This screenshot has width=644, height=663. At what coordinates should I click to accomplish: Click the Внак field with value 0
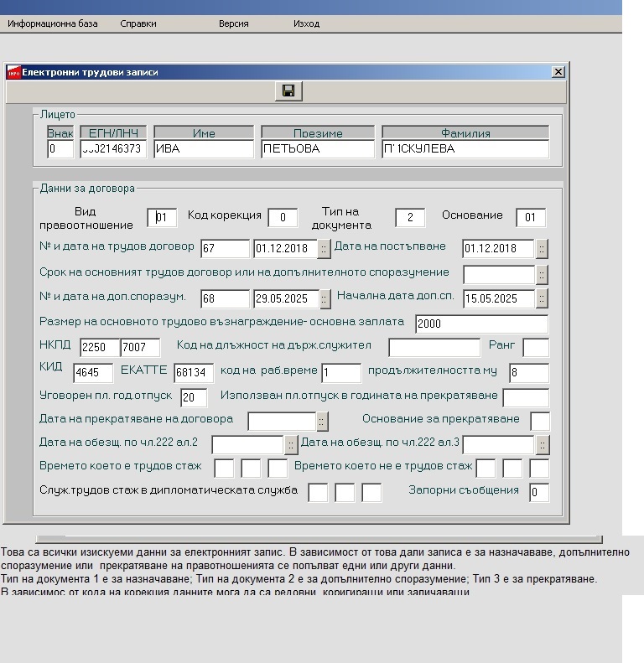60,149
